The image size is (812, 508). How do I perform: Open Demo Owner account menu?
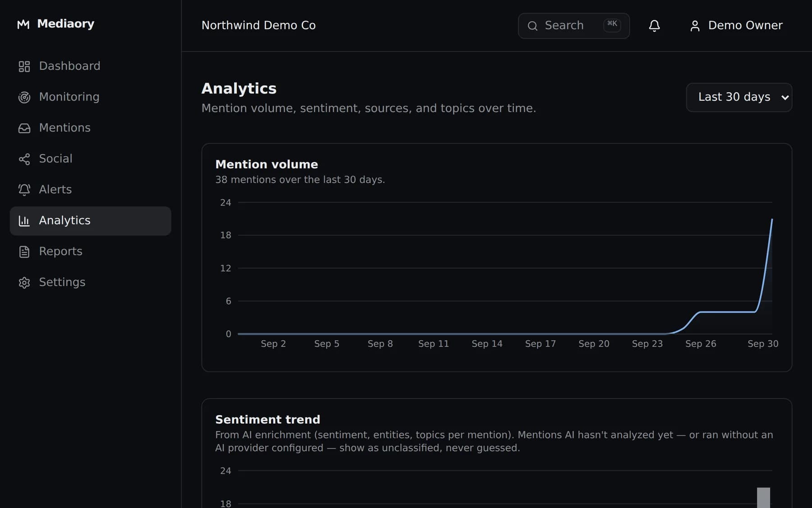(x=736, y=26)
